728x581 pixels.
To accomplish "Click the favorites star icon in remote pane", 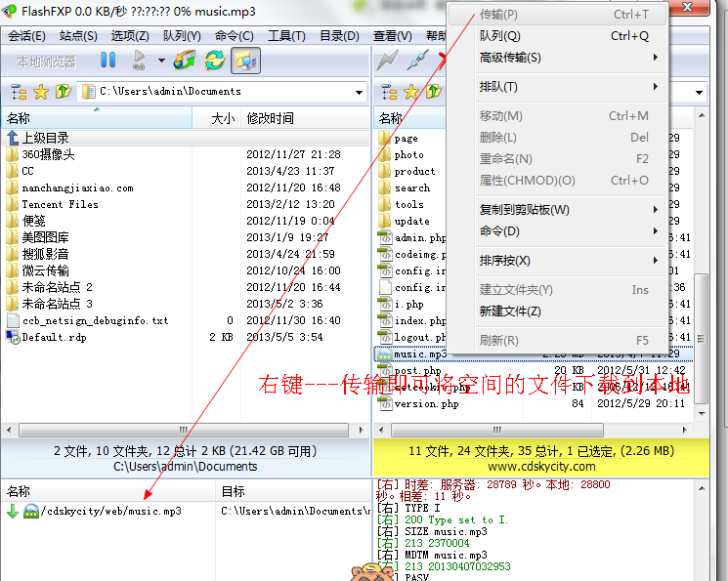I will point(410,92).
